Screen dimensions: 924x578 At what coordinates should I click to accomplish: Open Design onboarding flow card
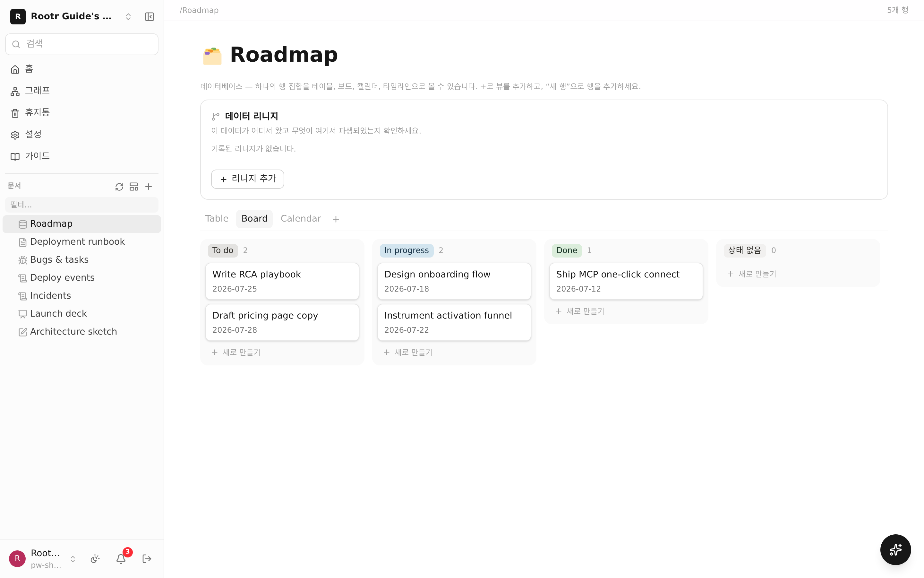tap(454, 281)
